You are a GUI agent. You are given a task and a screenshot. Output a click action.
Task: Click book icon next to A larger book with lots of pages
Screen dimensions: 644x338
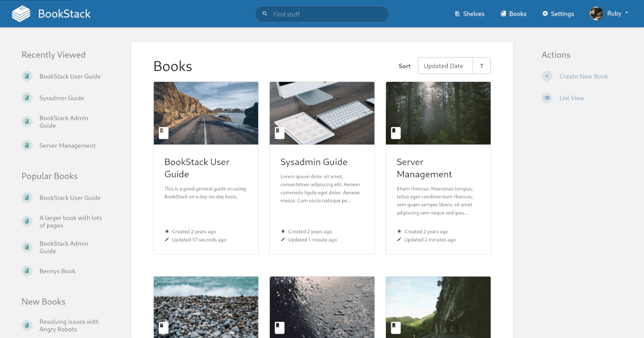[x=27, y=221]
